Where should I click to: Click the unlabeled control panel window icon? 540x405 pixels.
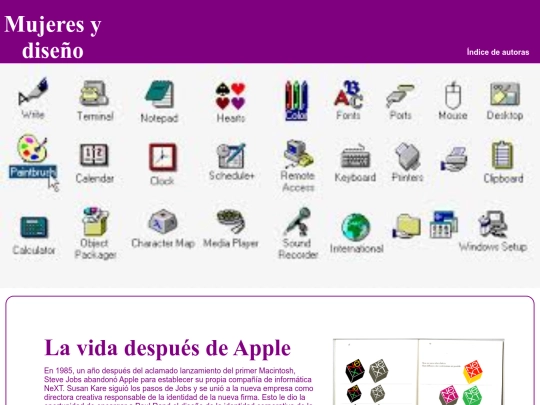[x=444, y=225]
